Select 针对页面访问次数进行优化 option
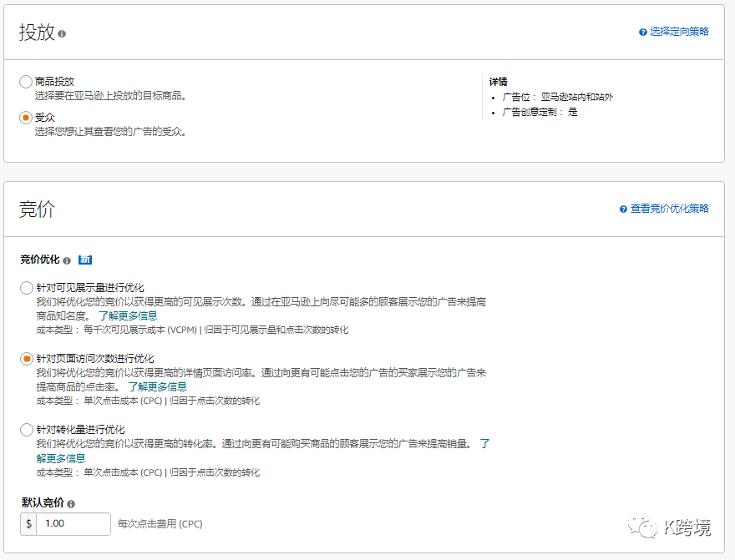Screen dimensions: 735x560 pyautogui.click(x=26, y=358)
